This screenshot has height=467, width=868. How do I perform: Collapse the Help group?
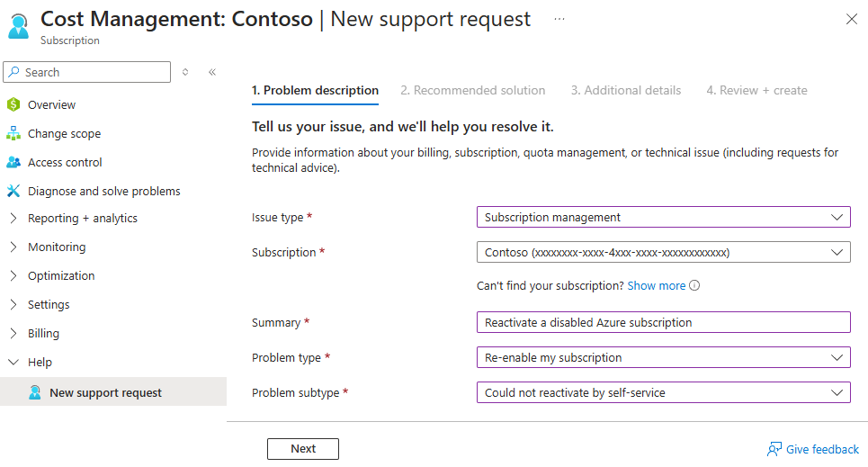point(13,363)
